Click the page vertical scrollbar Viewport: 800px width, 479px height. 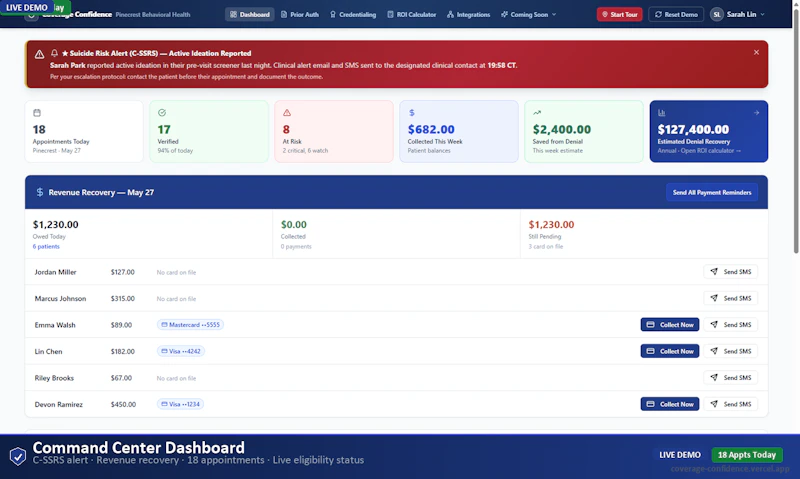click(x=796, y=130)
